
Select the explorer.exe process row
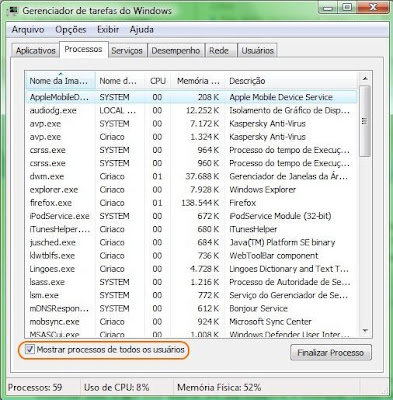191,190
